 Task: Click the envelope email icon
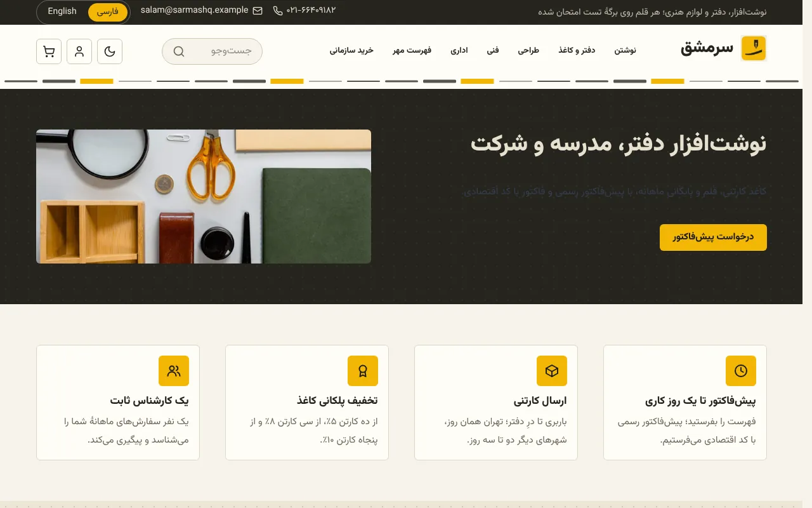[x=258, y=11]
